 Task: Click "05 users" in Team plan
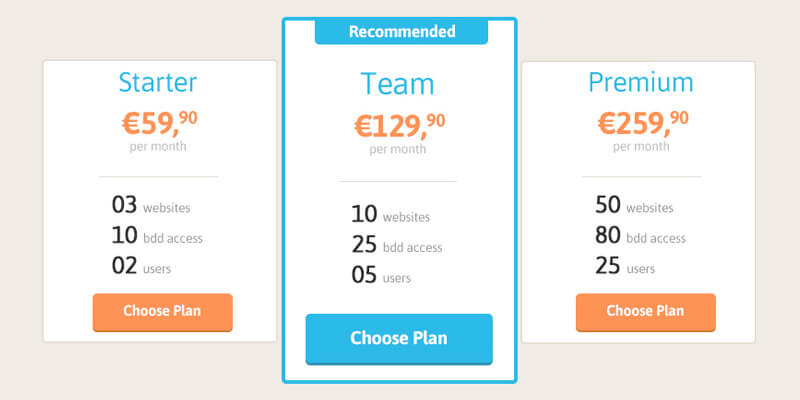pyautogui.click(x=382, y=277)
